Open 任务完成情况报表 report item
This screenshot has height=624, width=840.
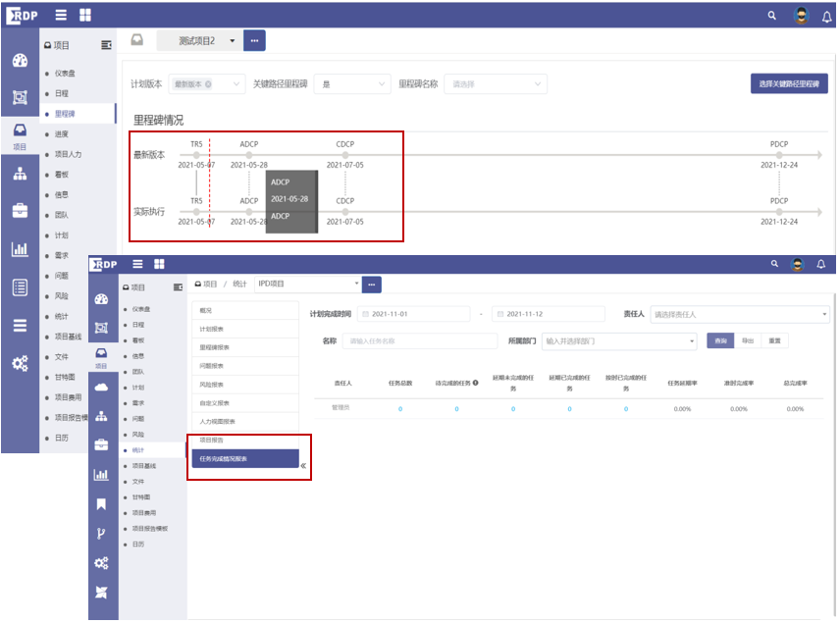(245, 458)
